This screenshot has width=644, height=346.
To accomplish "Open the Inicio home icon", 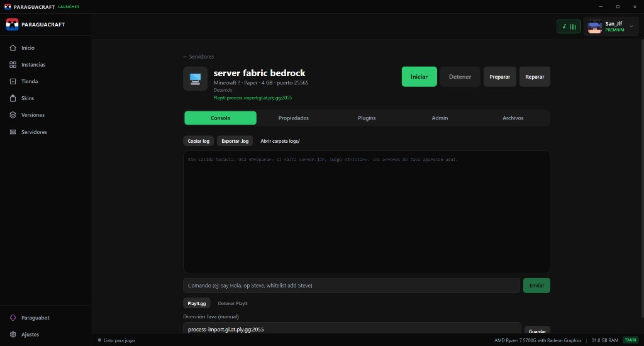I will [x=13, y=48].
